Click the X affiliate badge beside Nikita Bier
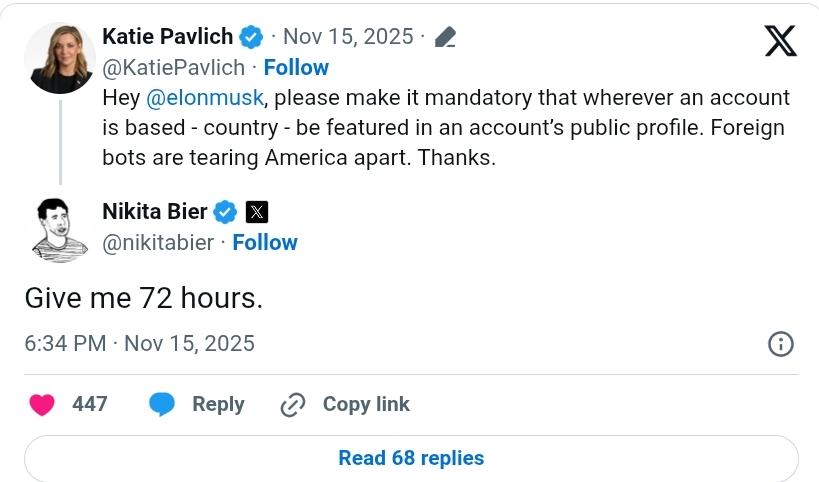 256,211
